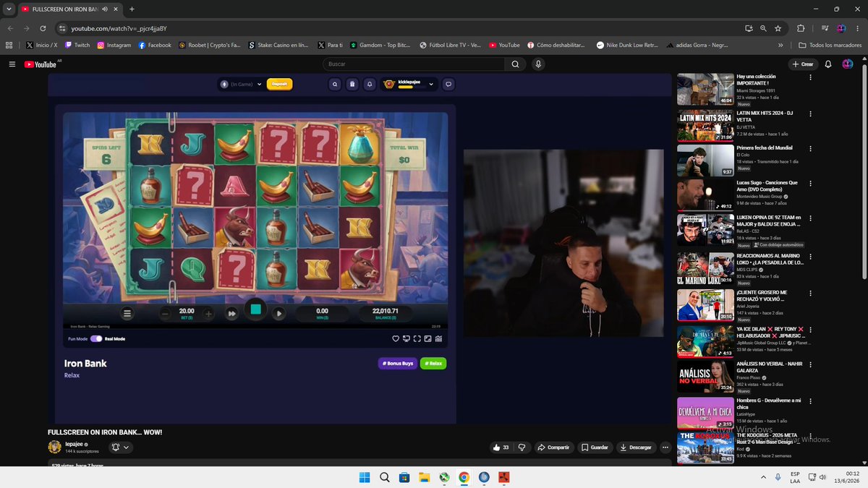Image resolution: width=868 pixels, height=488 pixels.
Task: Mute the tab via its speaker icon
Action: [105, 9]
